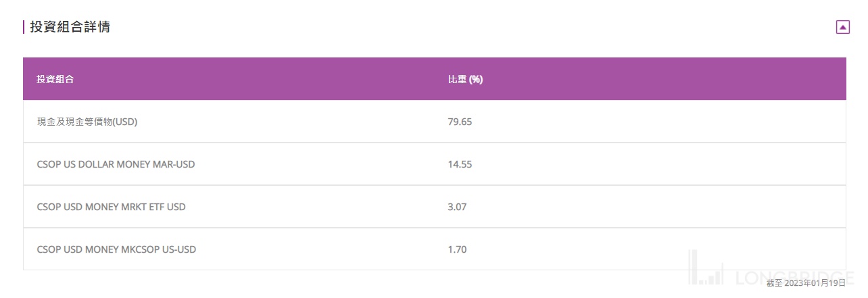Click the 投資組合詳情 section title
This screenshot has height=298, width=868.
tap(70, 27)
